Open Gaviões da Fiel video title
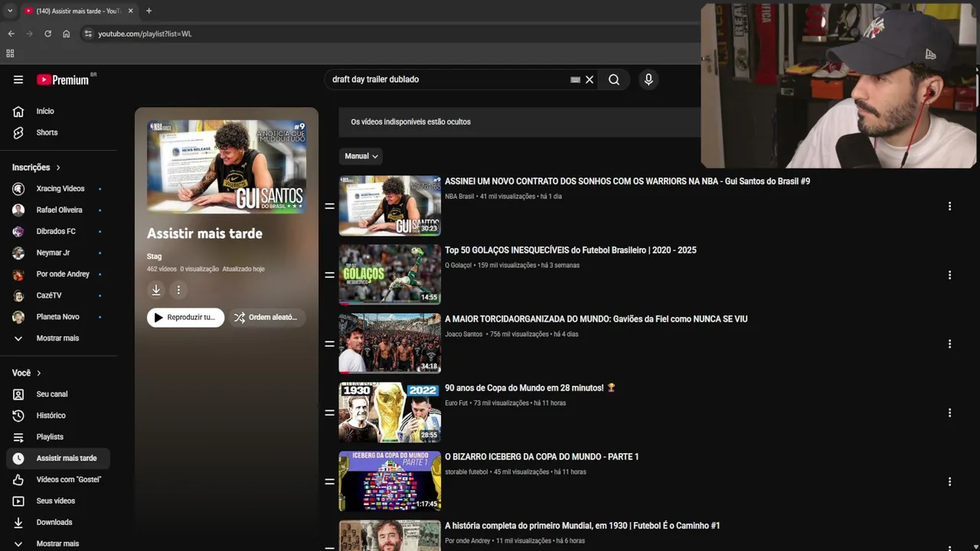The width and height of the screenshot is (980, 551). (596, 319)
